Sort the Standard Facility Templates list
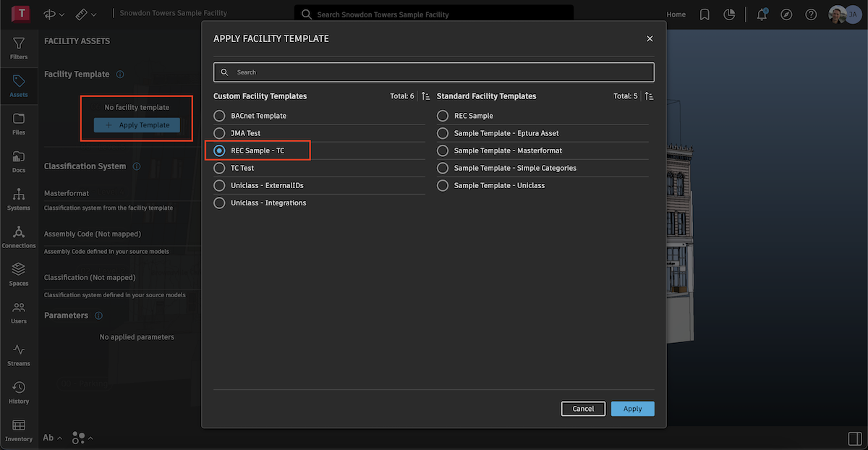The height and width of the screenshot is (450, 868). 650,96
